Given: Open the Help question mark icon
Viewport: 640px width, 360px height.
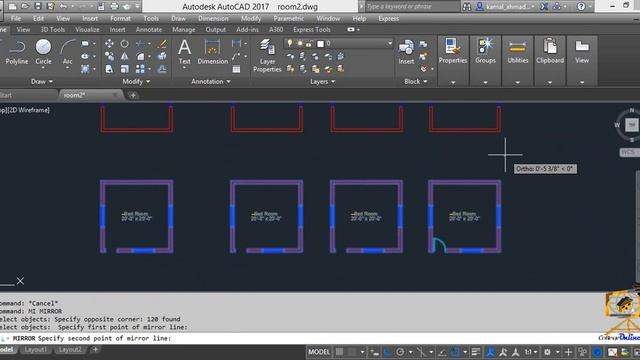Looking at the screenshot, I should (581, 7).
